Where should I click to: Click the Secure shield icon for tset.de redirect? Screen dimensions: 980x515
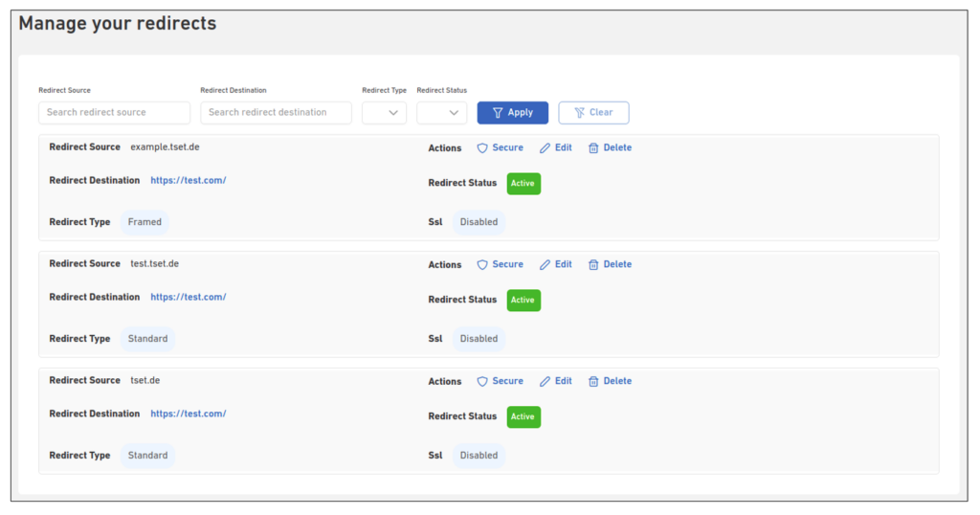482,381
